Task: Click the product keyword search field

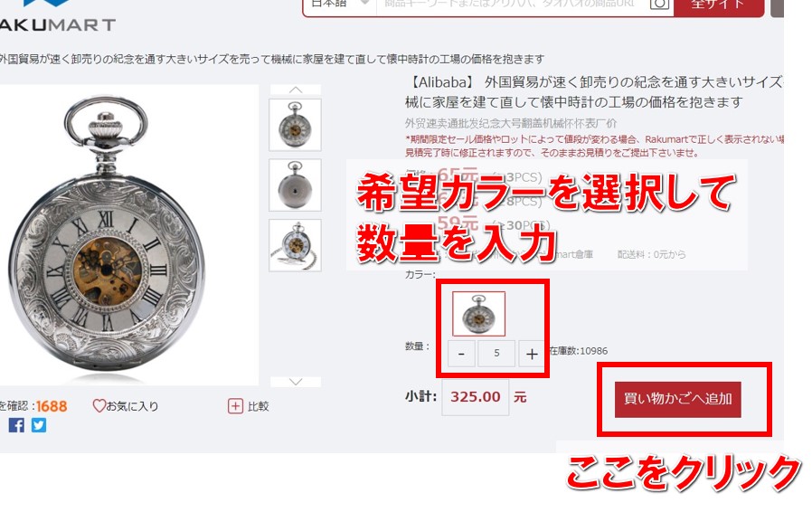Action: (x=512, y=5)
